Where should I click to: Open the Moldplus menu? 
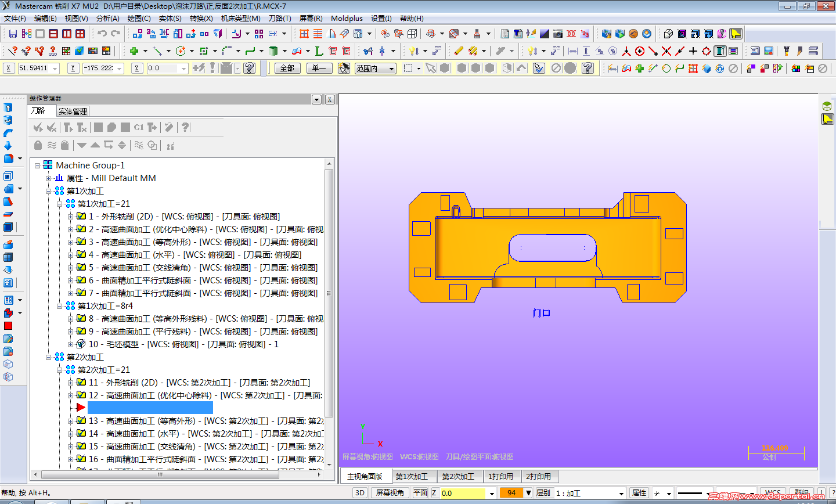[347, 19]
